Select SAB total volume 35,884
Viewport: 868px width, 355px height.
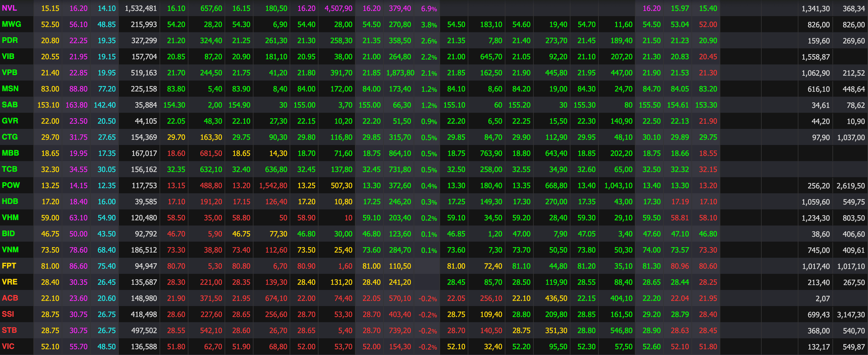146,105
